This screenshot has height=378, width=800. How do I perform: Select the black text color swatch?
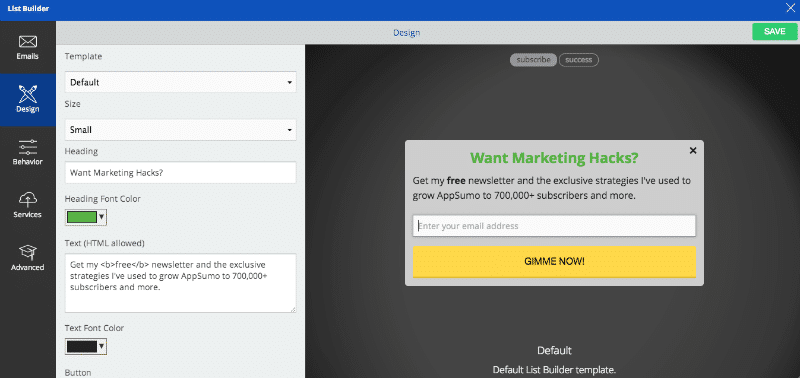[x=82, y=347]
